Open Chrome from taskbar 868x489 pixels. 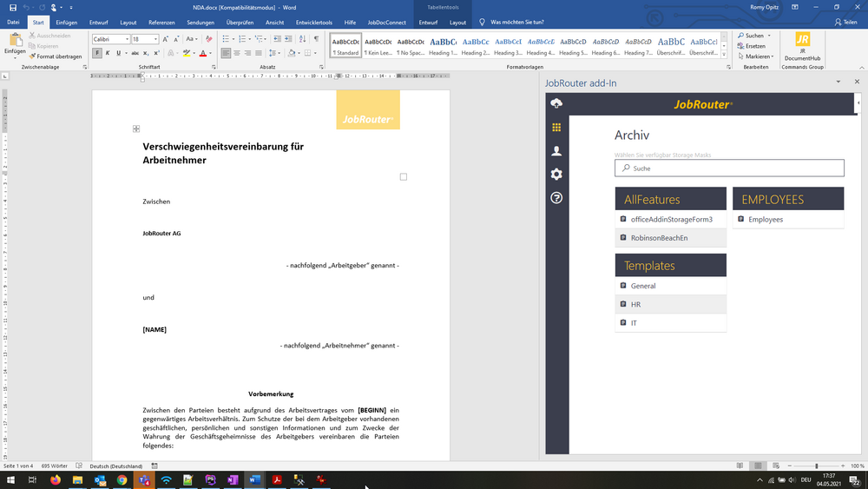click(x=122, y=479)
